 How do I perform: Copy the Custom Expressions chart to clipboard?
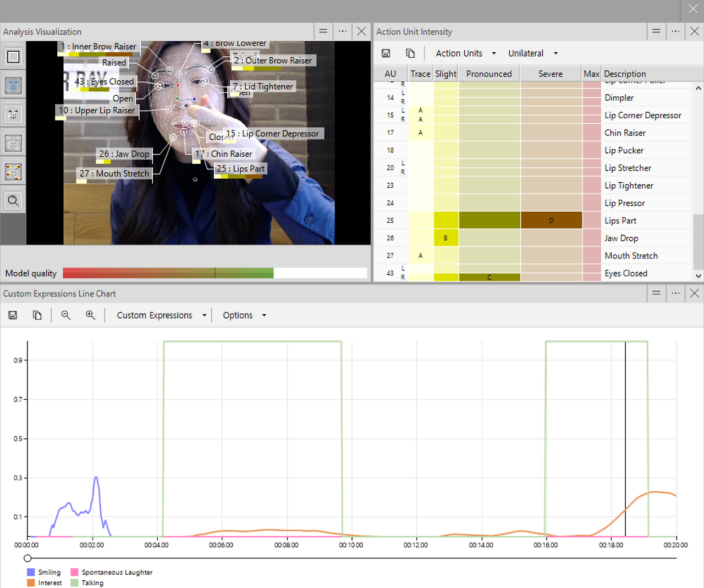coord(37,315)
